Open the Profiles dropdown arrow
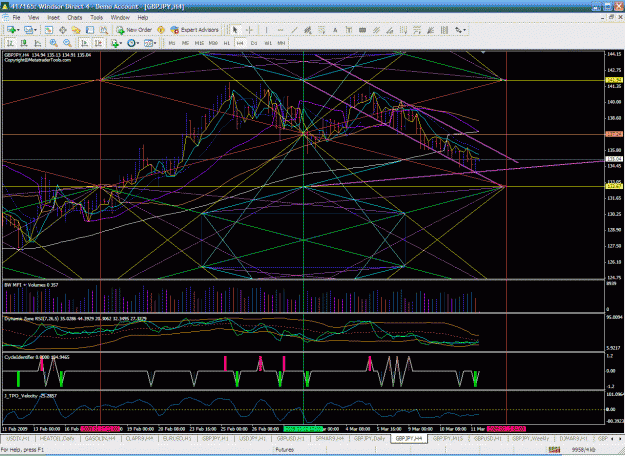This screenshot has width=625, height=456. [35, 30]
